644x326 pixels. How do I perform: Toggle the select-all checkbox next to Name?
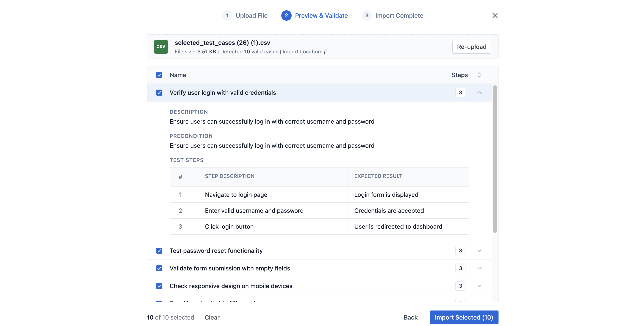click(x=159, y=75)
